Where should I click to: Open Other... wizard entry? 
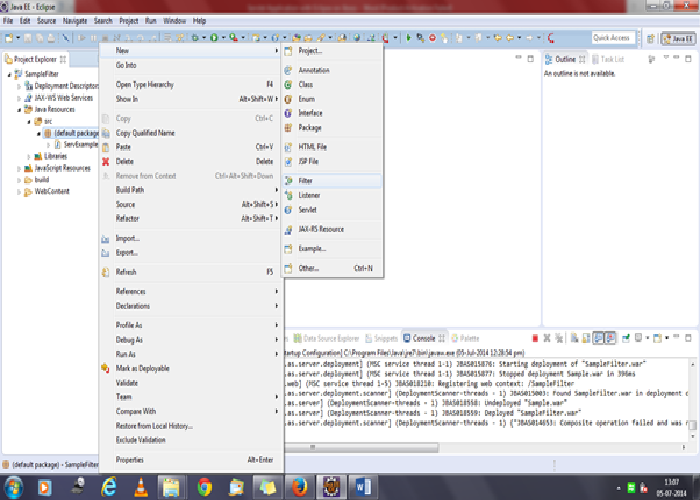coord(332,268)
